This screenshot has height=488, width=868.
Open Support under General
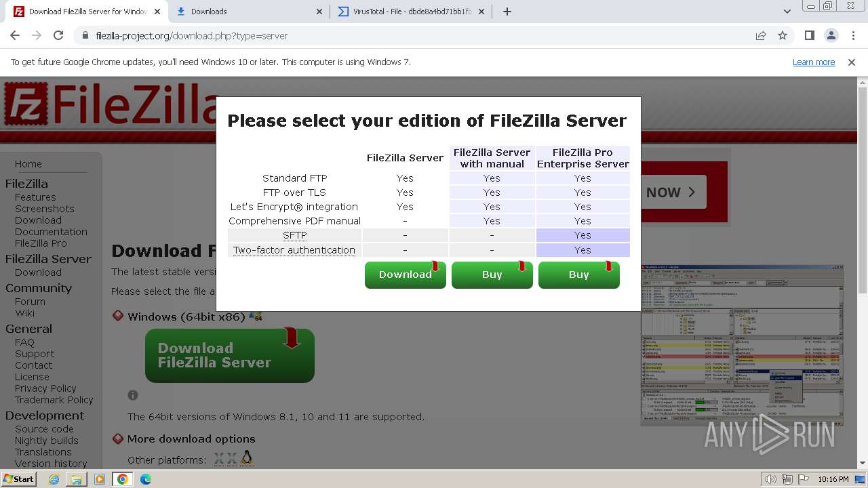pos(35,354)
